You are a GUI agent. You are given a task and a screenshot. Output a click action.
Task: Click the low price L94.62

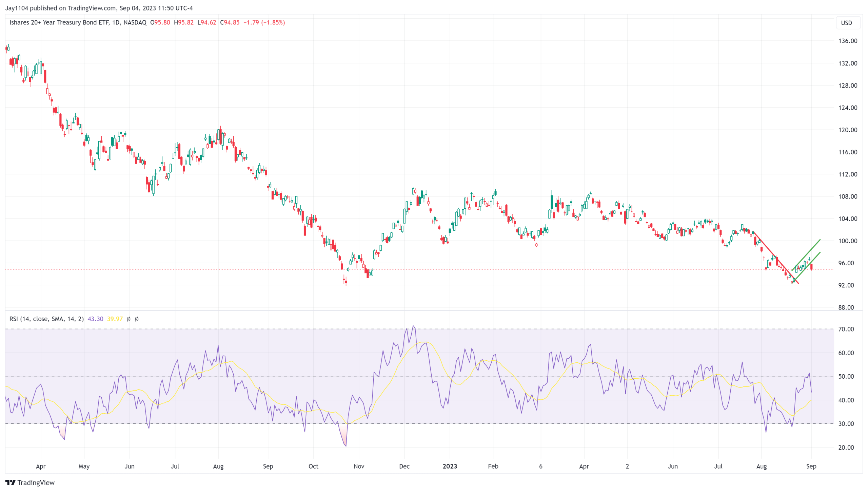tap(206, 22)
